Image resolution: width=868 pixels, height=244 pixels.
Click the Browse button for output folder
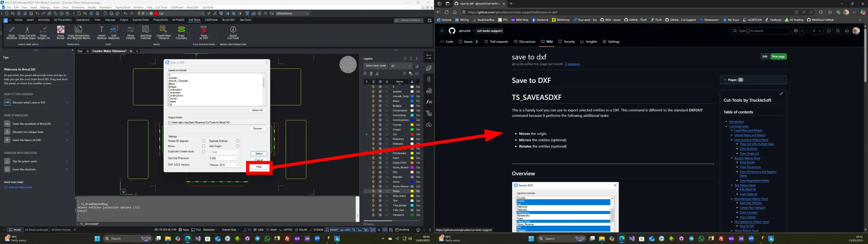[x=257, y=129]
